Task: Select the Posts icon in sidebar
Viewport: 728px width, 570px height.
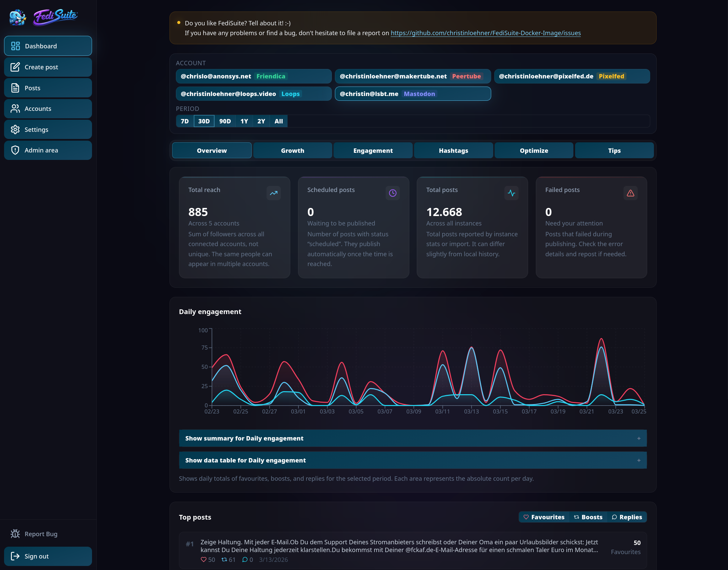Action: click(x=15, y=88)
